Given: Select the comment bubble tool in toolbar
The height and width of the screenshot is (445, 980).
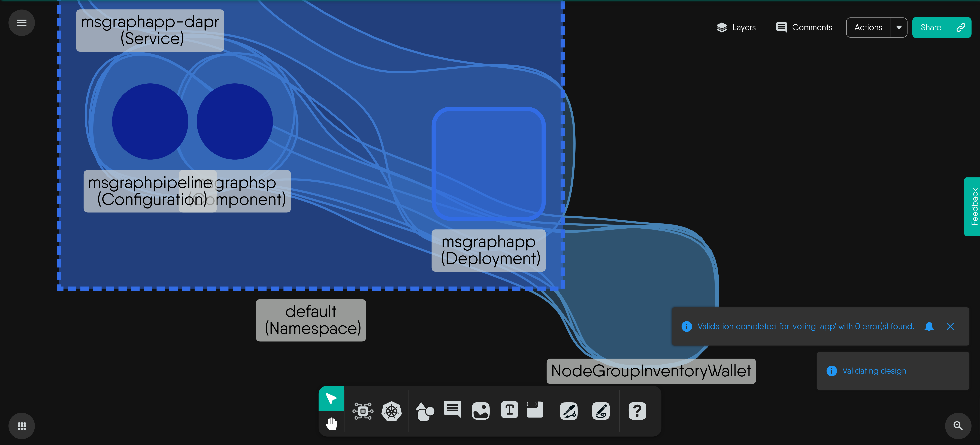Looking at the screenshot, I should [452, 410].
